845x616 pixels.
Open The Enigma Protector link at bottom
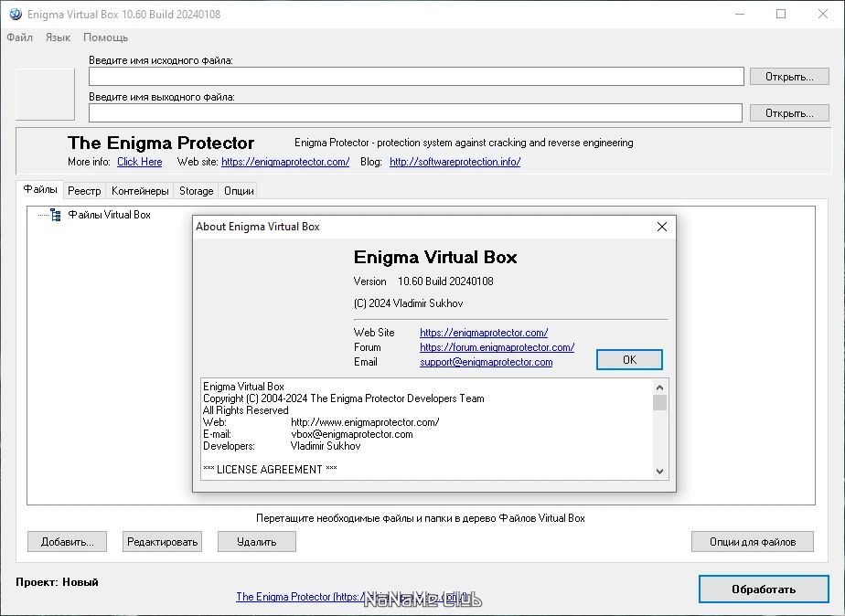[x=352, y=597]
